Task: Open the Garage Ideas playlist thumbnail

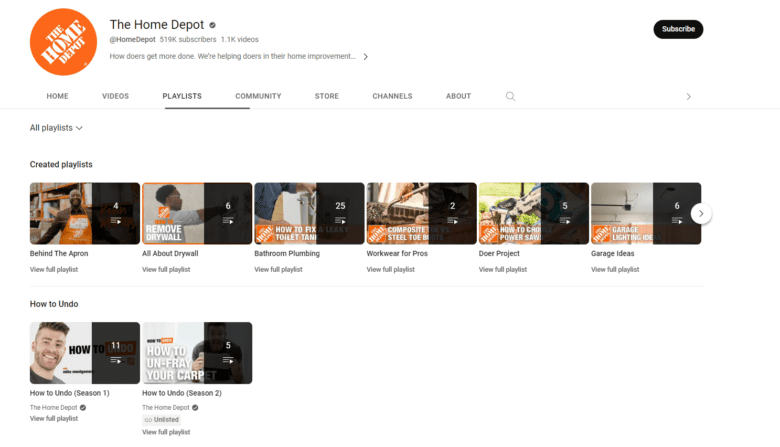Action: [x=646, y=213]
